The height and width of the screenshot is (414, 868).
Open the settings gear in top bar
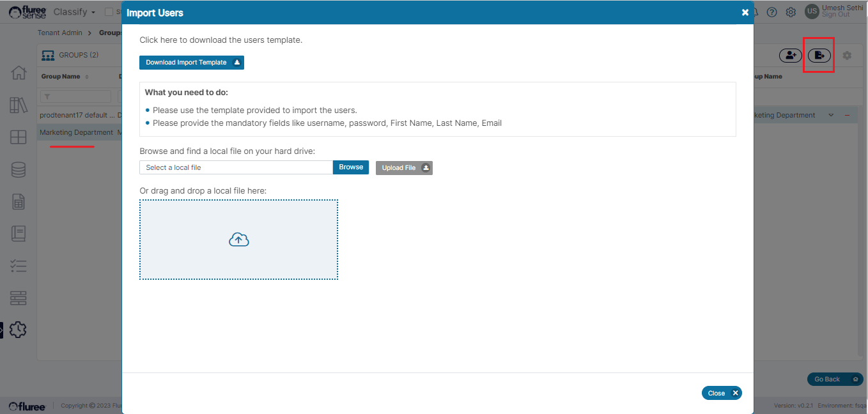tap(791, 12)
